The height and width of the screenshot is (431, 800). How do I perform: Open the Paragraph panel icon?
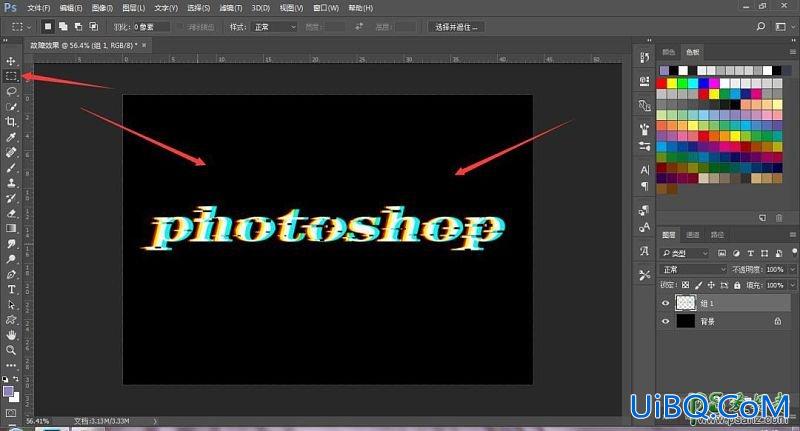pyautogui.click(x=644, y=186)
